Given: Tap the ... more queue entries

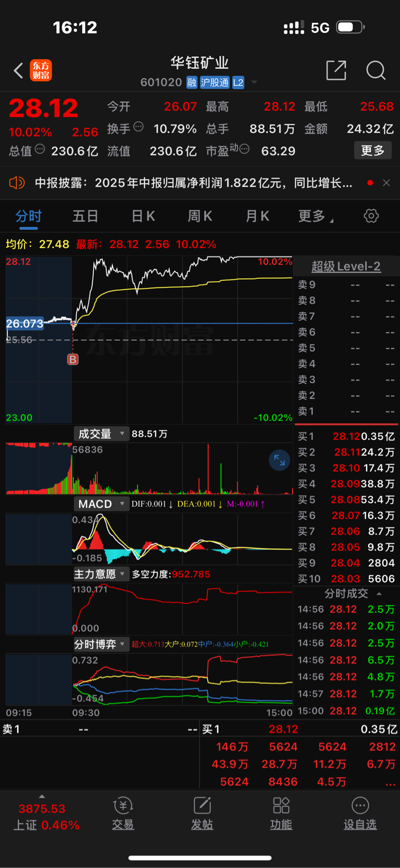Looking at the screenshot, I should 390,782.
